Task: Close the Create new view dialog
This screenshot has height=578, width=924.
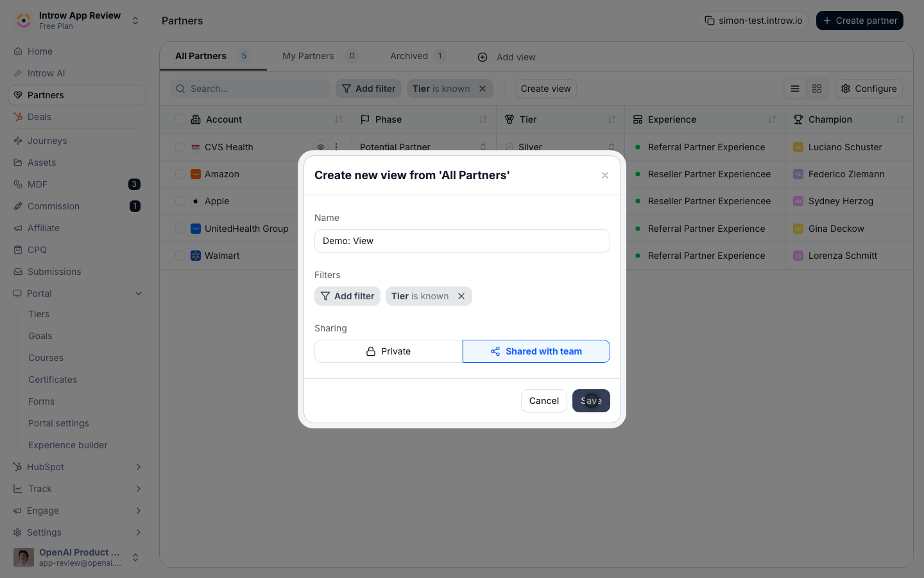Action: pos(605,175)
